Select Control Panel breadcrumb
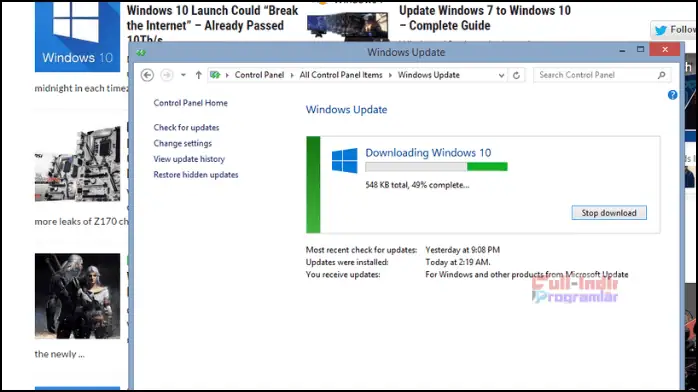698x392 pixels. click(259, 75)
